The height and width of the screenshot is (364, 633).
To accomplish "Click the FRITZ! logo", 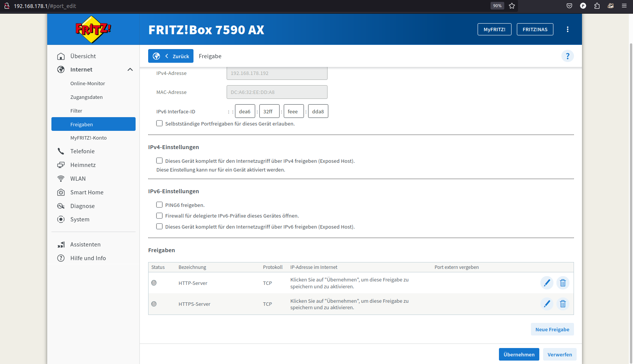I will click(93, 29).
